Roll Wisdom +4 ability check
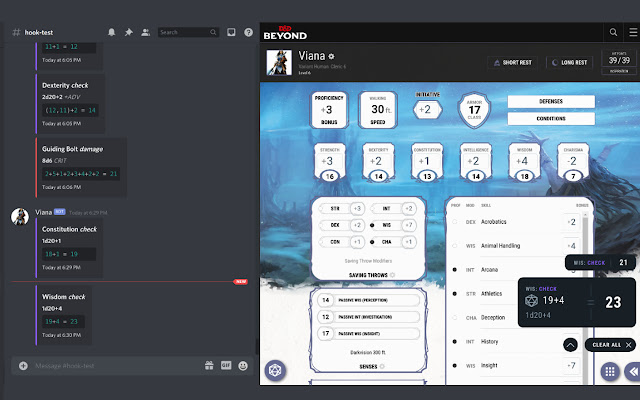The image size is (640, 400). (x=524, y=161)
